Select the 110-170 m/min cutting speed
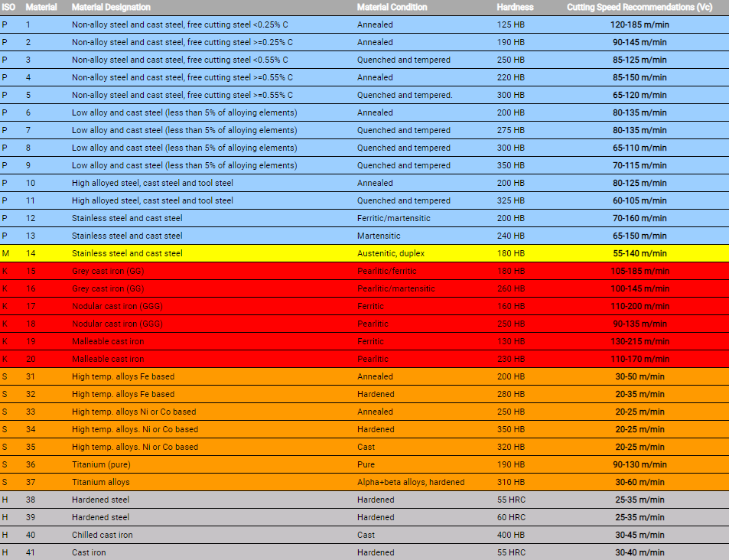The width and height of the screenshot is (729, 560). (640, 359)
